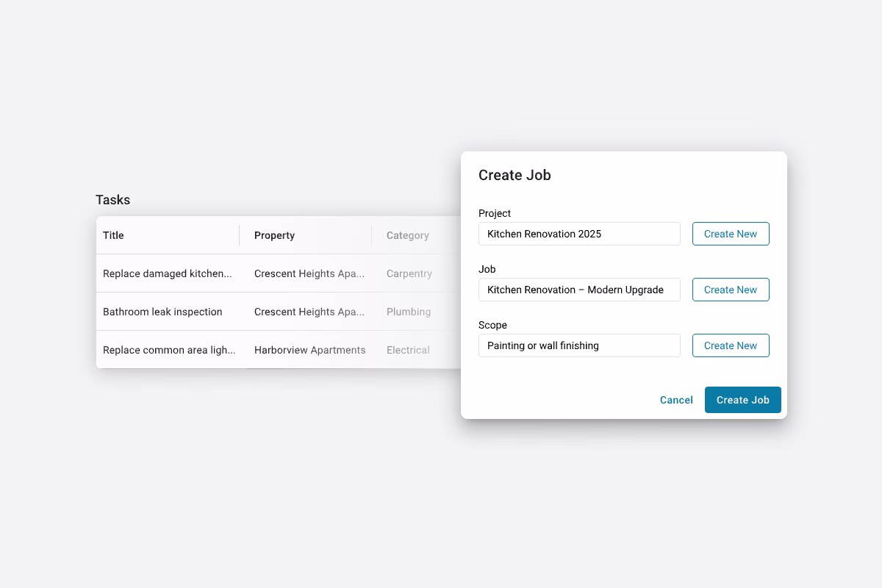Click the Carpentry category label

click(x=409, y=273)
